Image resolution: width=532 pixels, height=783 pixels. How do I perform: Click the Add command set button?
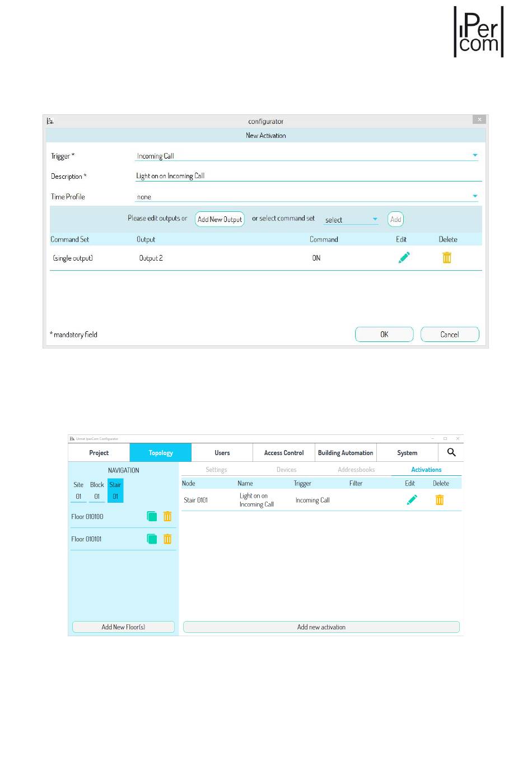396,219
